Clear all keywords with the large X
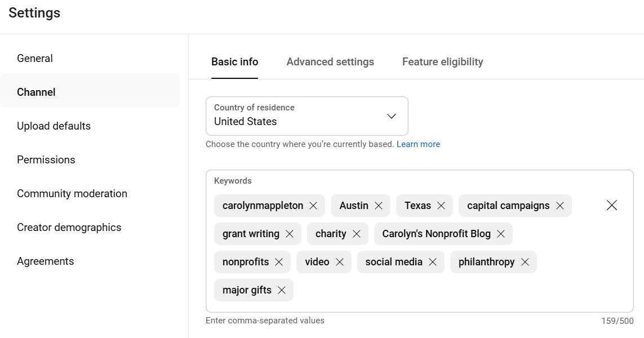 612,206
